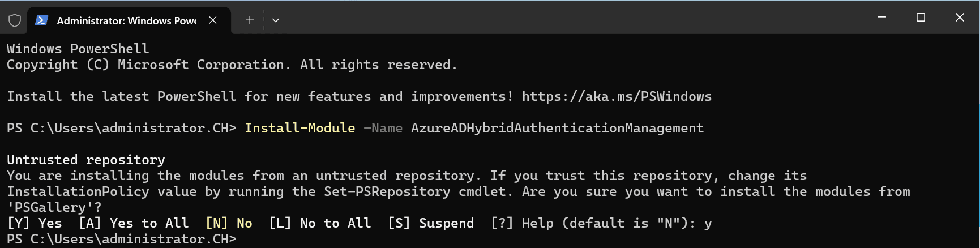Expand the new tab profile dropdown chevron
The width and height of the screenshot is (980, 248).
[276, 20]
